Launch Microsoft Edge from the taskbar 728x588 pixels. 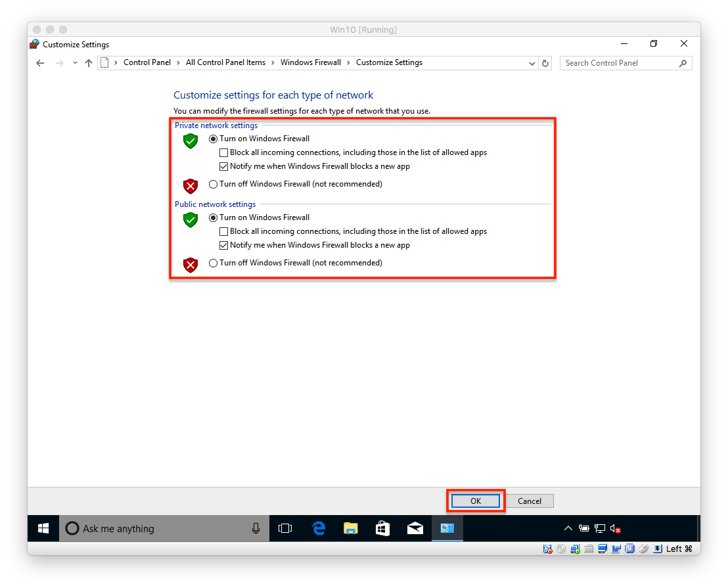click(319, 528)
